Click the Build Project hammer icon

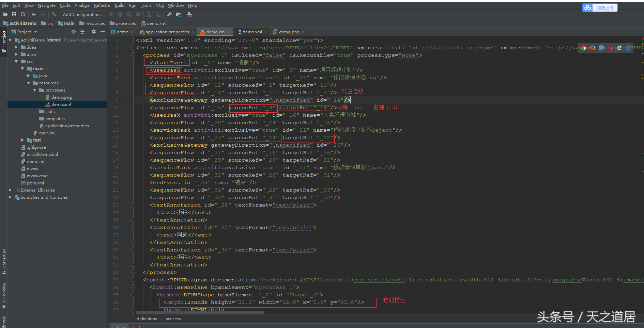(54, 14)
